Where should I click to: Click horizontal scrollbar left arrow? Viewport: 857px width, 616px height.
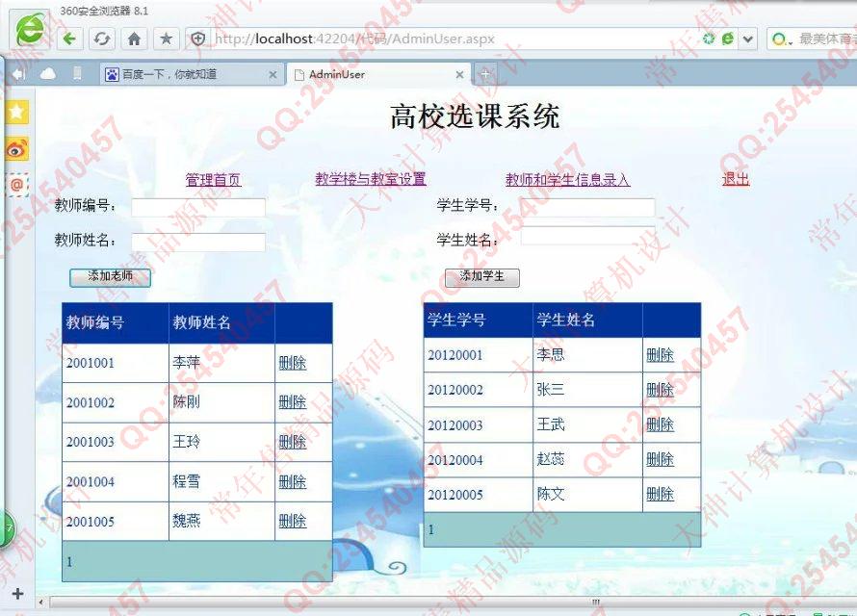click(41, 603)
